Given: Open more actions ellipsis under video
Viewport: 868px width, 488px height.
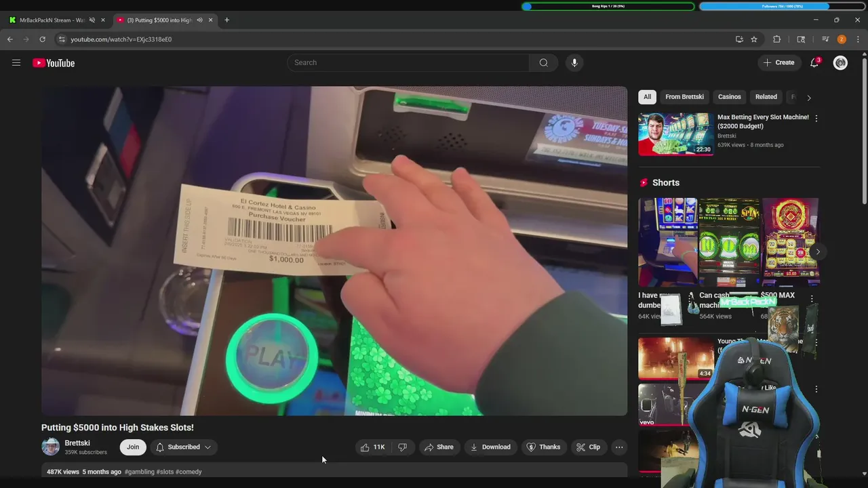Looking at the screenshot, I should click(x=619, y=447).
